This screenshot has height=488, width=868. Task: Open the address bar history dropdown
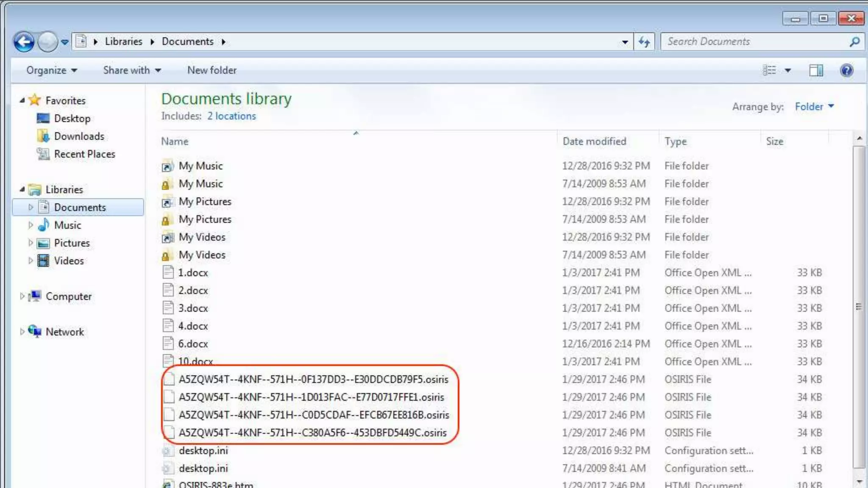(x=625, y=42)
